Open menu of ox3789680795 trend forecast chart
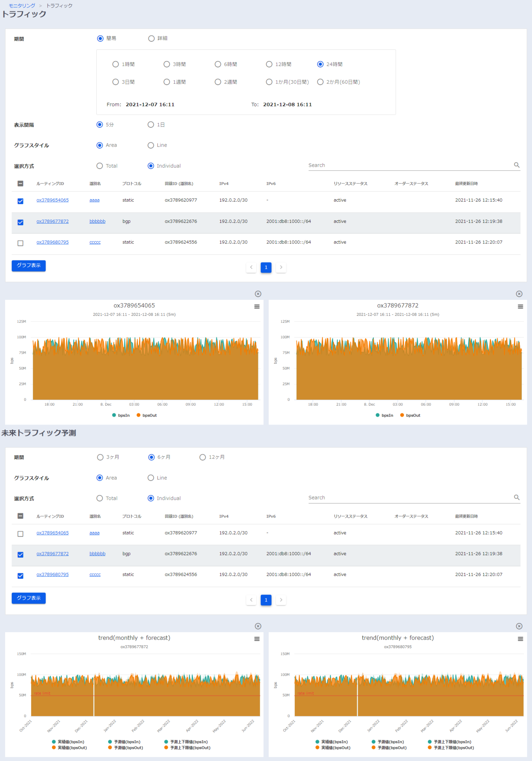Viewport: 532px width, 761px height. point(520,639)
